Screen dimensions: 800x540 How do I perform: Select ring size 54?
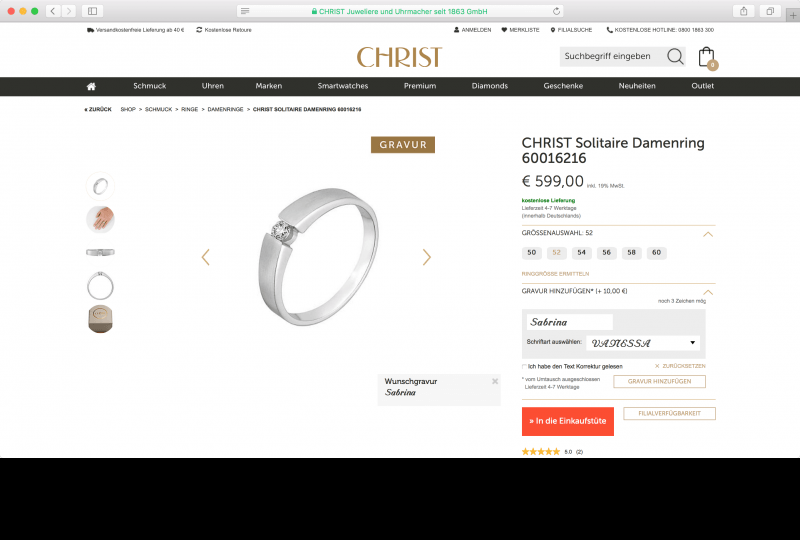(581, 253)
